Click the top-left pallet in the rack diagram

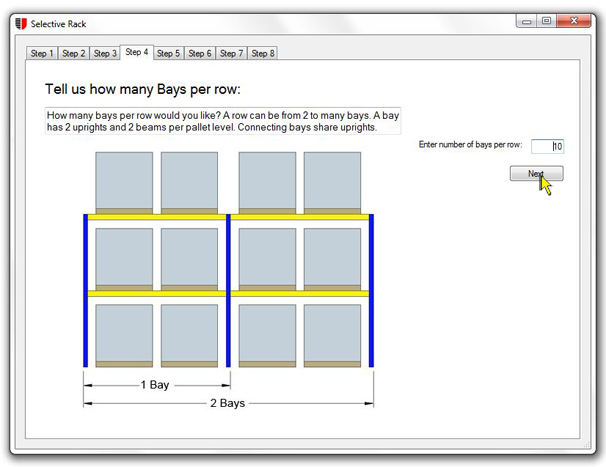pos(124,183)
